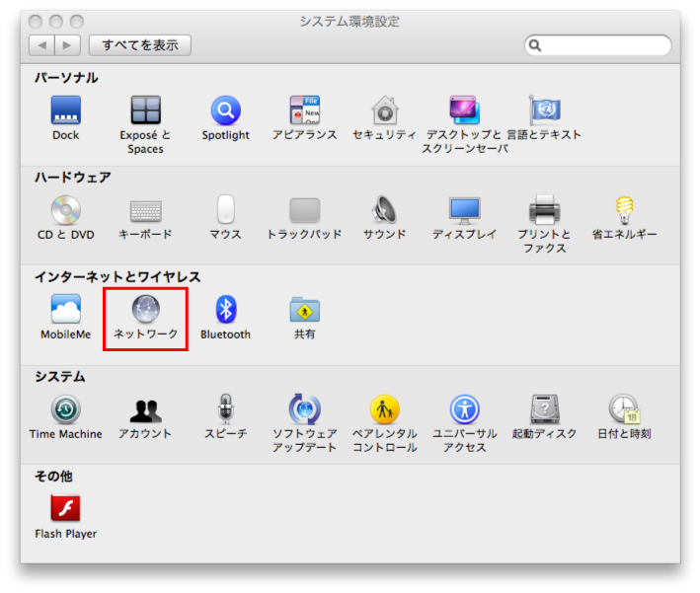The image size is (700, 593).
Task: Open the search magnifier options menu
Action: coord(535,45)
